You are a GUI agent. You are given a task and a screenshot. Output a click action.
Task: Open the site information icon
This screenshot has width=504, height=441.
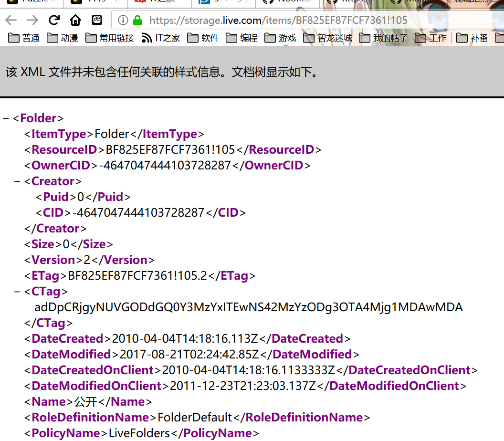tap(124, 21)
